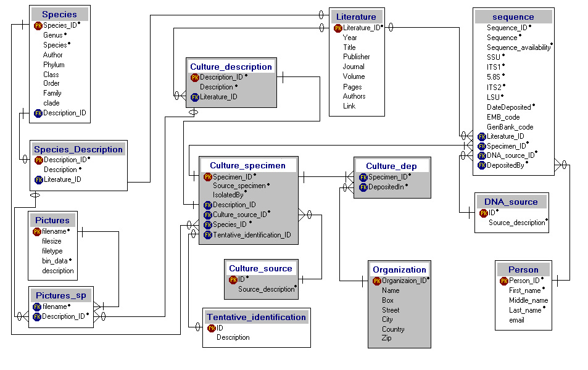The height and width of the screenshot is (370, 588).
Task: Select the PK icon in Species_Description table
Action: [39, 160]
